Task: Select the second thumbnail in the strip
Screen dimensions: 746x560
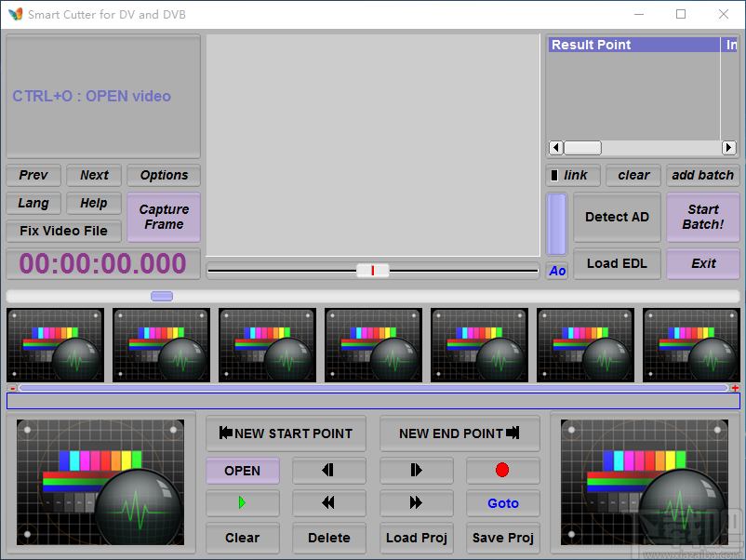Action: tap(161, 345)
